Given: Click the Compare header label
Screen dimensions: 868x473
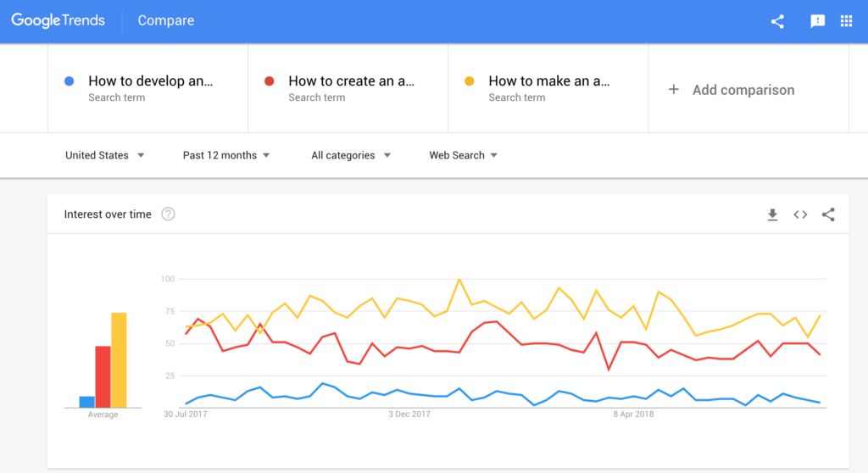Looking at the screenshot, I should 166,20.
